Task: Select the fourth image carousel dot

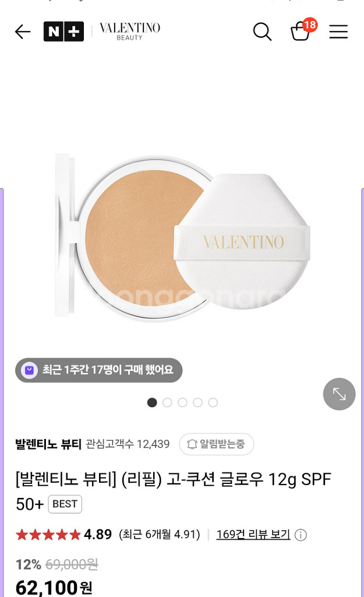Action: click(x=198, y=402)
